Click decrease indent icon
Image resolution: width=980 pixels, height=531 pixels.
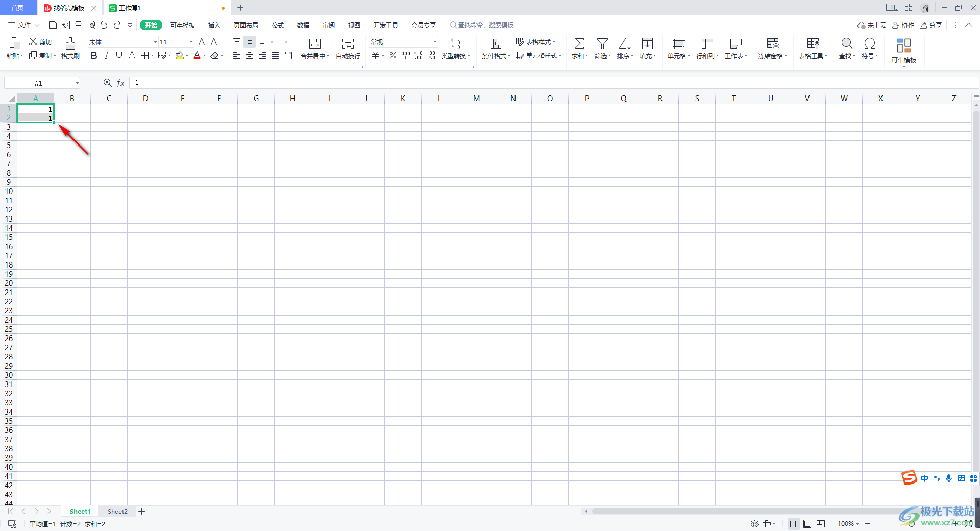(x=275, y=42)
